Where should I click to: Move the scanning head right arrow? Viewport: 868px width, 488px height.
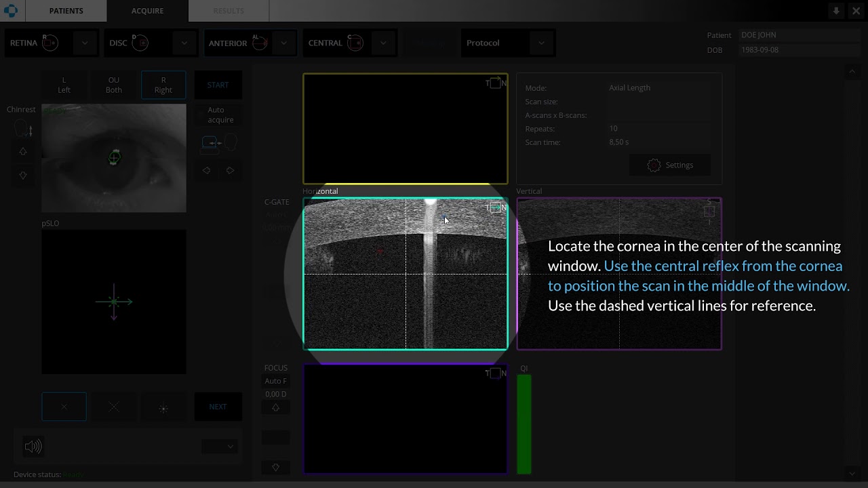pyautogui.click(x=230, y=171)
